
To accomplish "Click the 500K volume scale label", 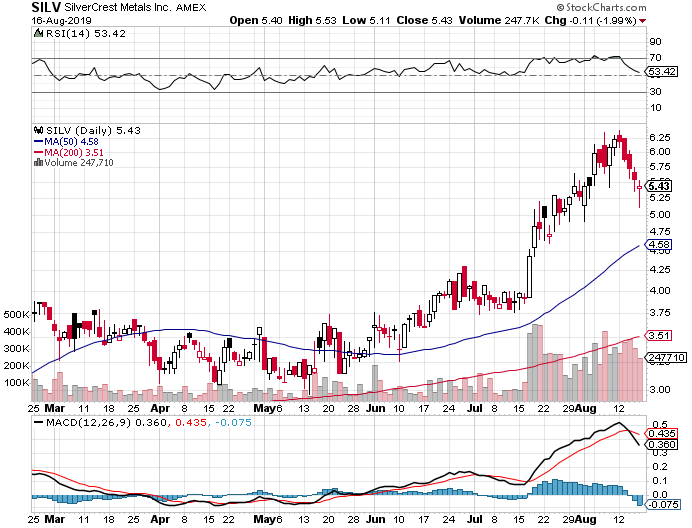I will (16, 315).
